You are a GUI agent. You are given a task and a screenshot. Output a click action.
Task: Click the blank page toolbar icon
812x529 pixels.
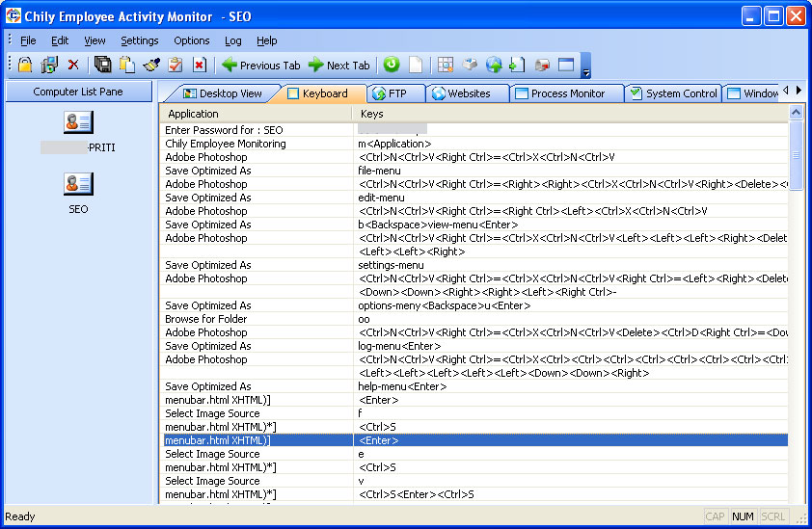click(x=416, y=65)
